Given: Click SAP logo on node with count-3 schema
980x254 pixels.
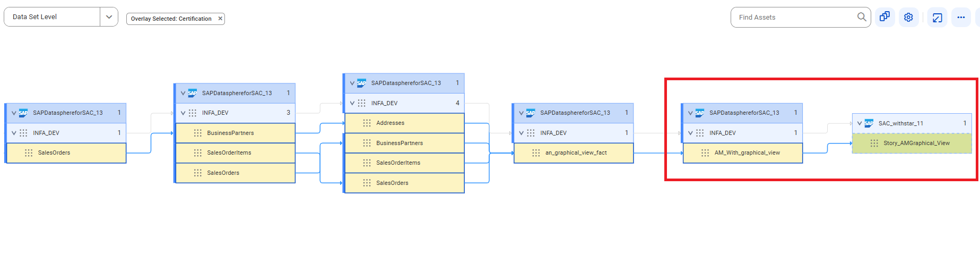Looking at the screenshot, I should point(192,93).
